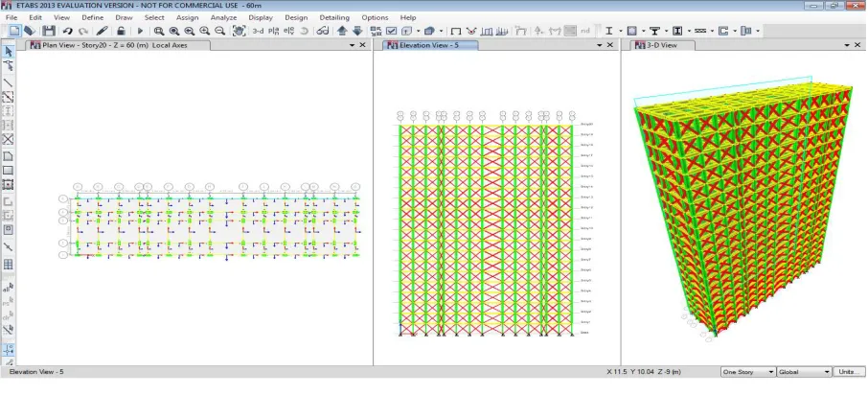Open steel connection design dropdown arrow
Image resolution: width=868 pixels, height=395 pixels.
(x=758, y=31)
